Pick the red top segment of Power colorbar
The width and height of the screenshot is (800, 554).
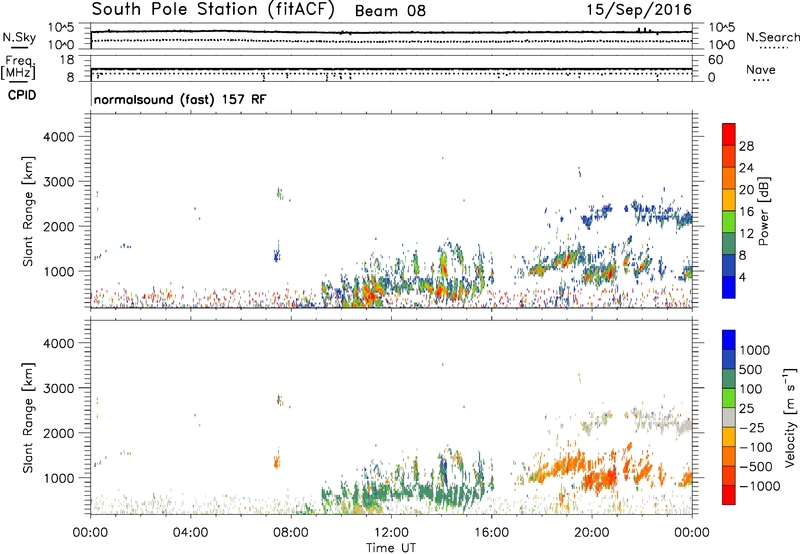(729, 135)
